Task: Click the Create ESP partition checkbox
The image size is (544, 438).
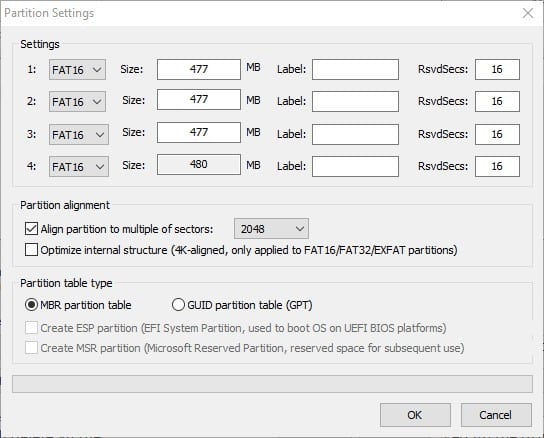Action: point(32,328)
